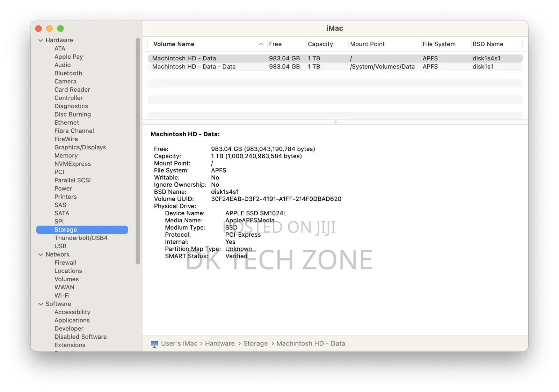Select the Machintosh HD - Data row
This screenshot has height=392, width=559.
click(335, 58)
